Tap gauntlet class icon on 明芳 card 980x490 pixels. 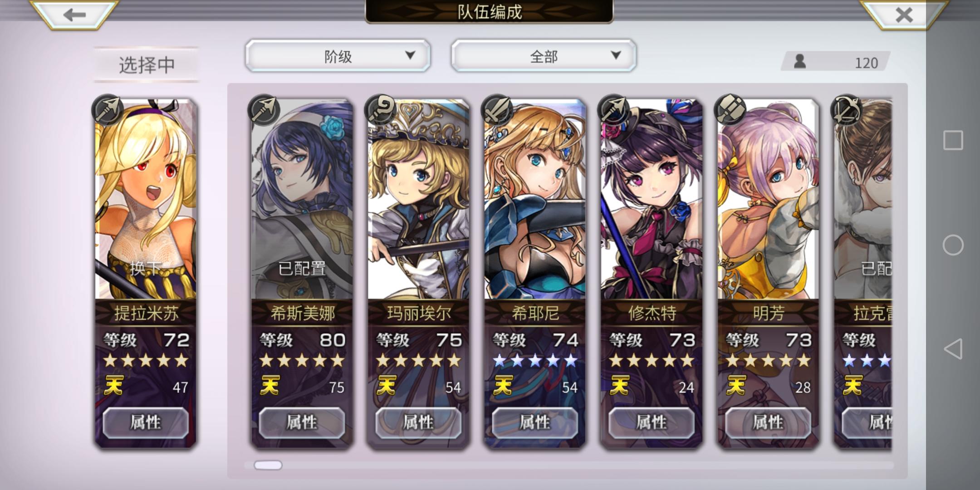click(730, 110)
